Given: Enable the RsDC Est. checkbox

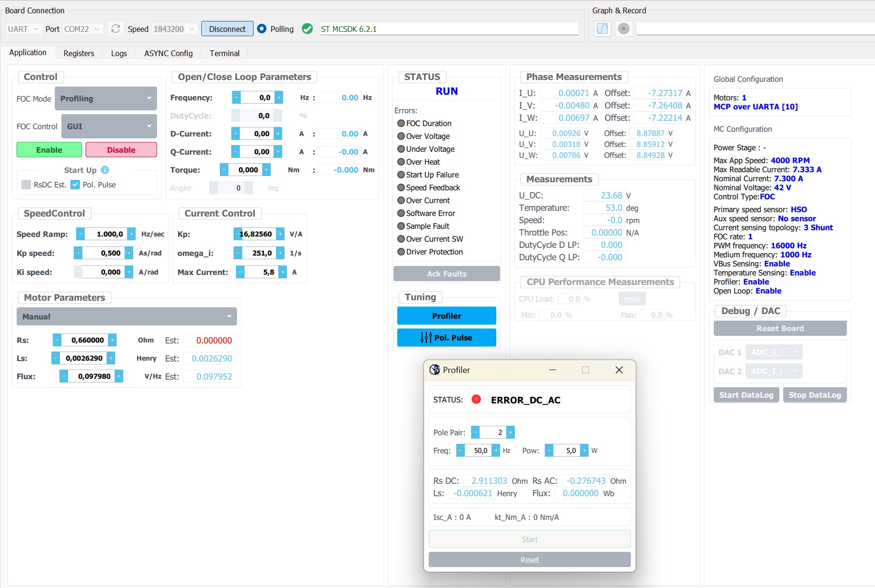Looking at the screenshot, I should tap(26, 185).
